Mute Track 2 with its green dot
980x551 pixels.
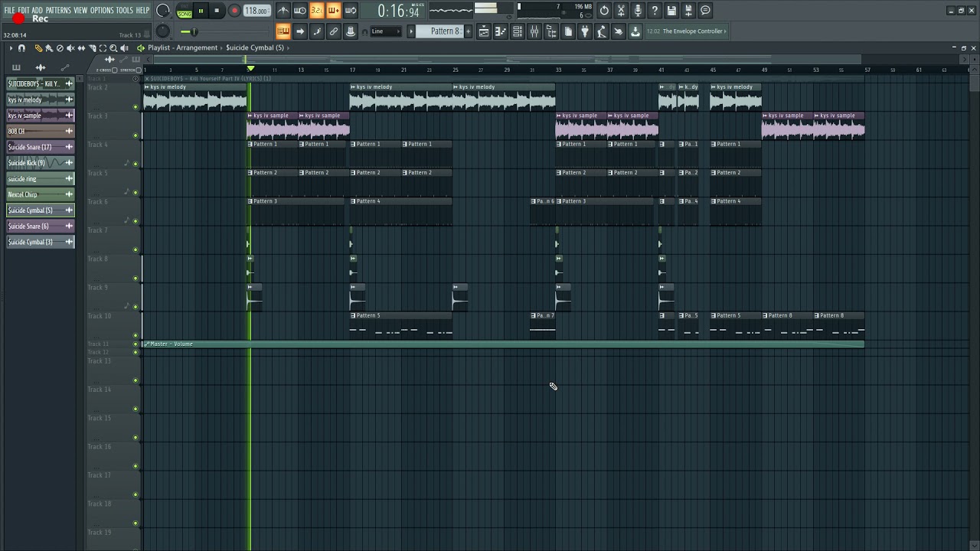136,107
